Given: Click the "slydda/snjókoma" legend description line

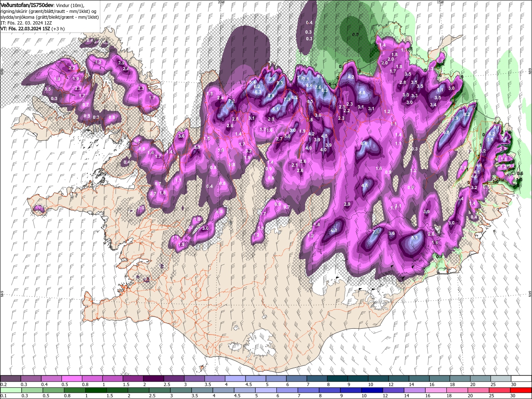Looking at the screenshot, I should [x=49, y=17].
